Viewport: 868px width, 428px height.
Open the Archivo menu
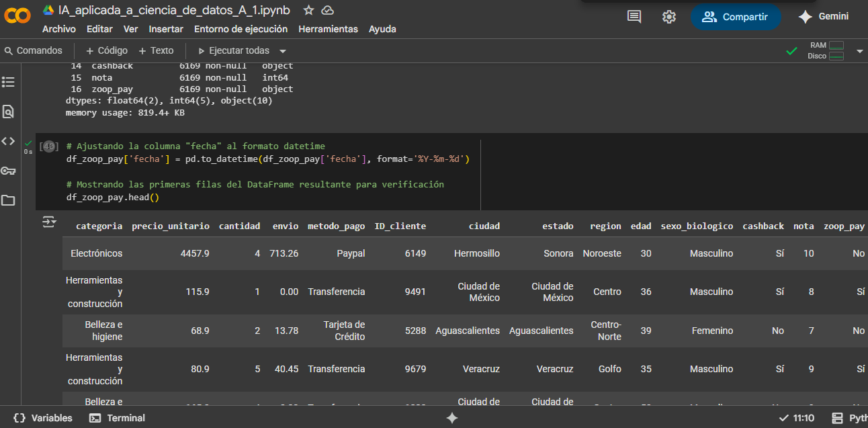[59, 29]
